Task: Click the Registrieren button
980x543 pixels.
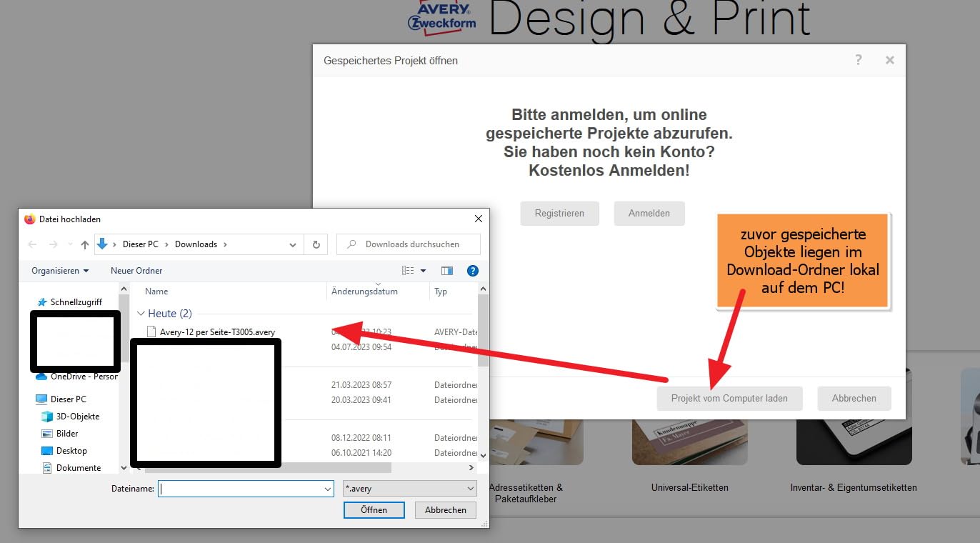Action: 559,213
